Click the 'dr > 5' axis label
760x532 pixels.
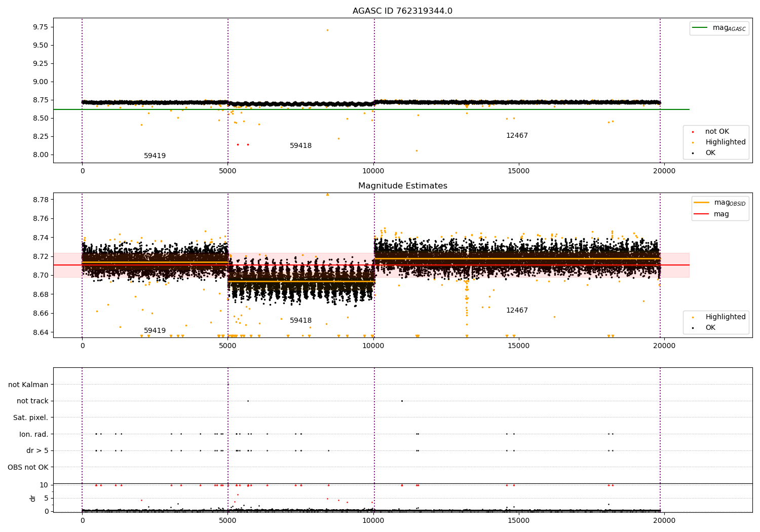click(37, 450)
